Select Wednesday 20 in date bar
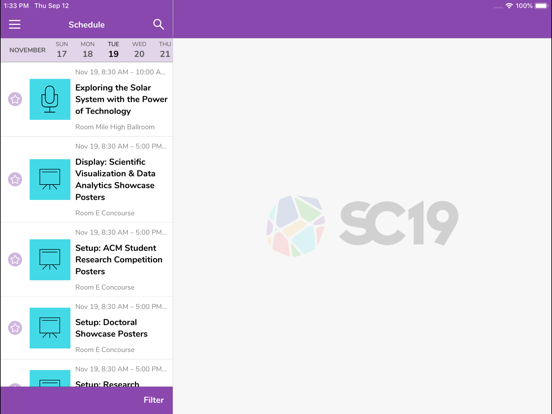552x414 pixels. point(139,50)
